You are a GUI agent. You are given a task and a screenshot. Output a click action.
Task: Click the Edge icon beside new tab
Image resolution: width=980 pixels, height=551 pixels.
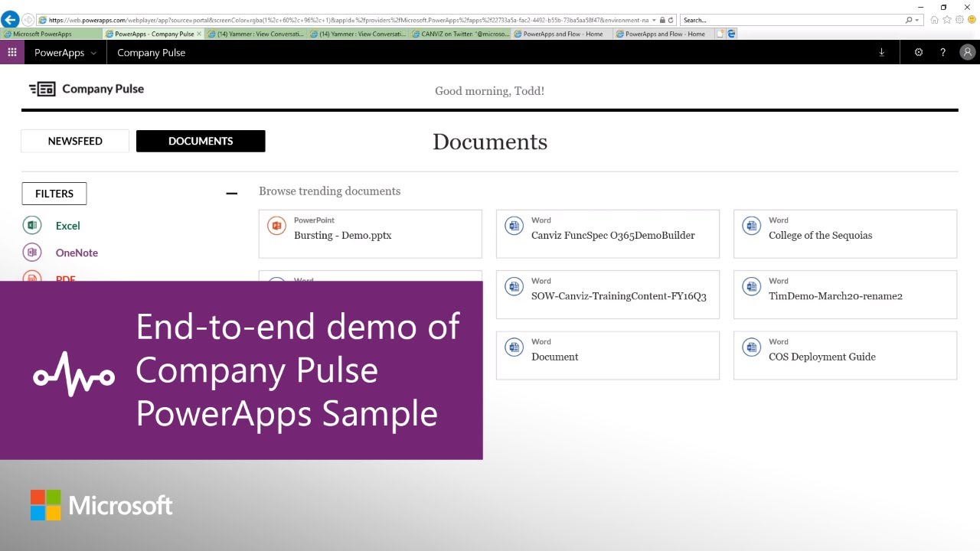tap(731, 34)
